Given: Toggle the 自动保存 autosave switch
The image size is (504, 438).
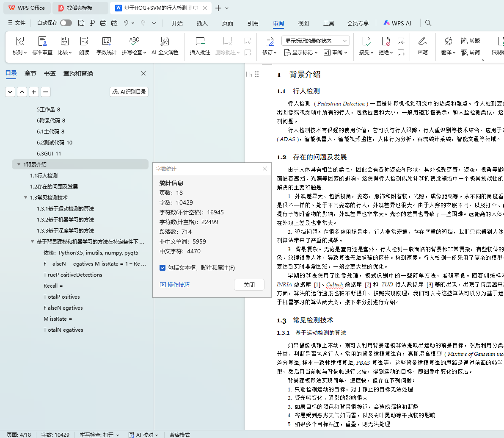Looking at the screenshot, I should tap(66, 23).
